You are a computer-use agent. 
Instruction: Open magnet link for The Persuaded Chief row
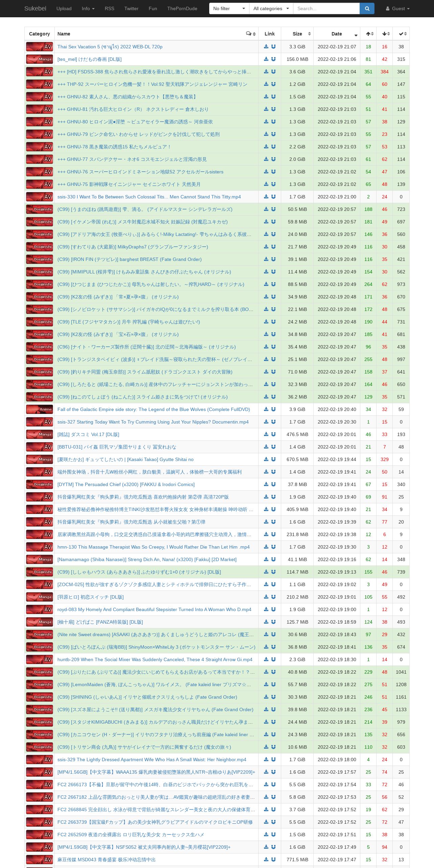click(273, 484)
